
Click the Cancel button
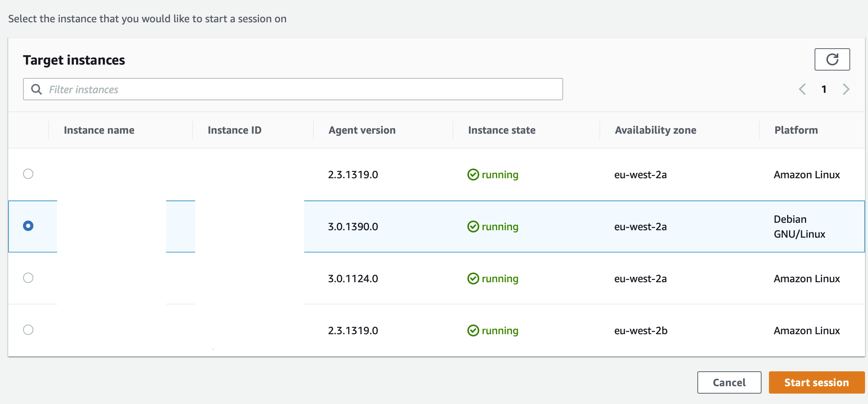pyautogui.click(x=729, y=382)
